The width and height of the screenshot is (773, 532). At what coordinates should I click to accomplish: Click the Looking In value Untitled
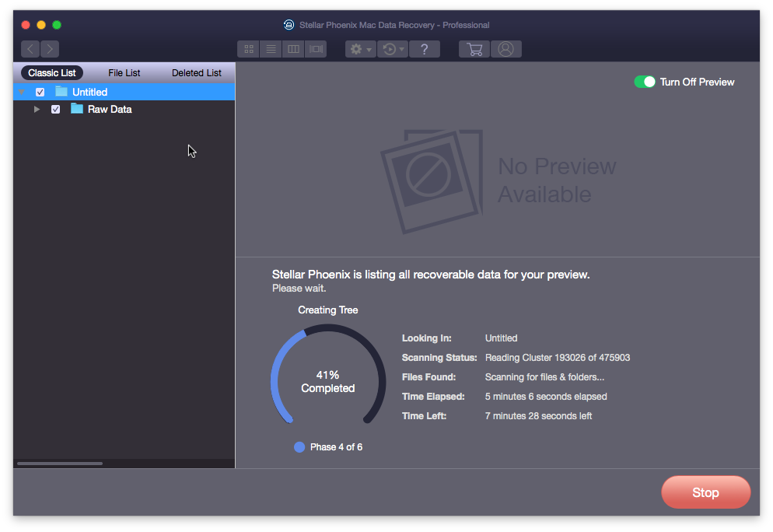click(502, 338)
